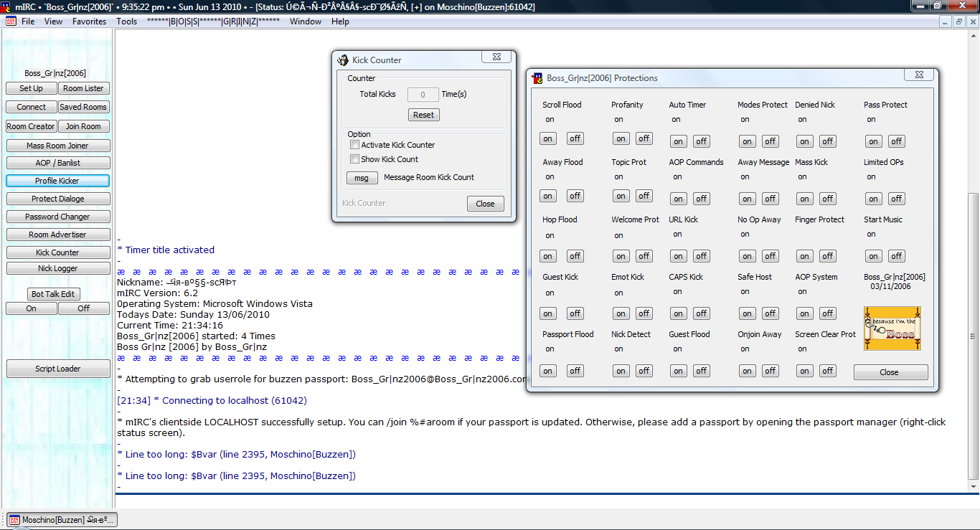Viewport: 980px width, 530px height.
Task: Click the Boss image in the Protections dialog
Action: [x=892, y=328]
